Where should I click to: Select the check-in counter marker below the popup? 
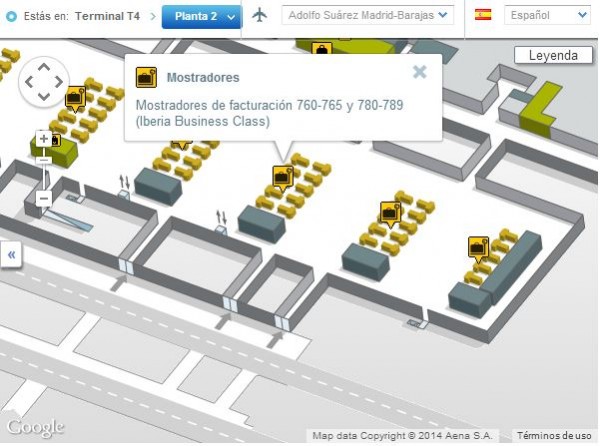282,178
